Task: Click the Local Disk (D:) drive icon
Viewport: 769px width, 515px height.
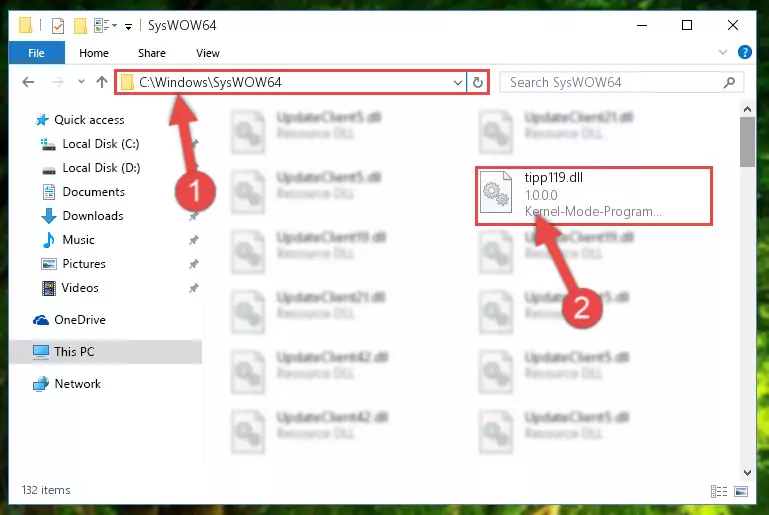Action: click(49, 170)
